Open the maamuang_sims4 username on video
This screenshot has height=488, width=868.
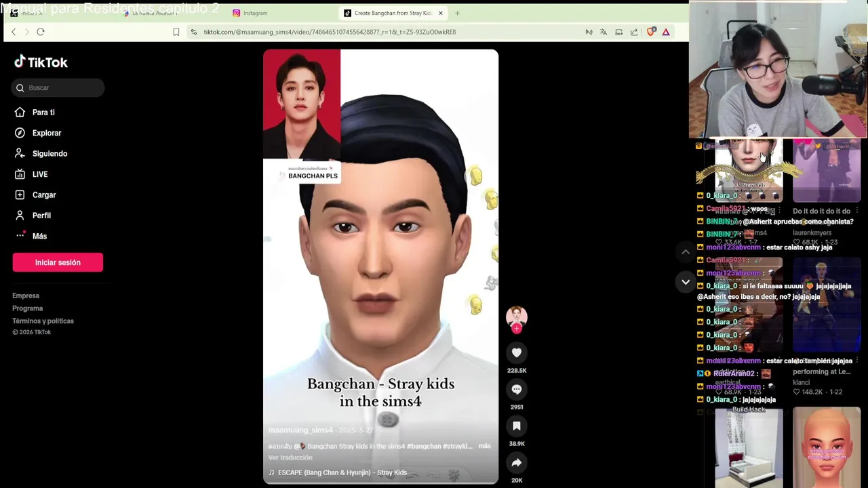point(300,430)
